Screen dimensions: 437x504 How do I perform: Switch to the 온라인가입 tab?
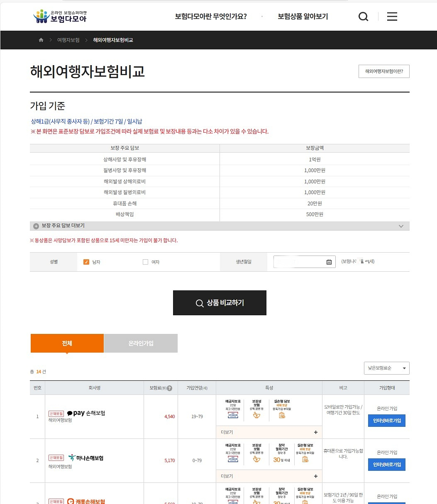(141, 343)
